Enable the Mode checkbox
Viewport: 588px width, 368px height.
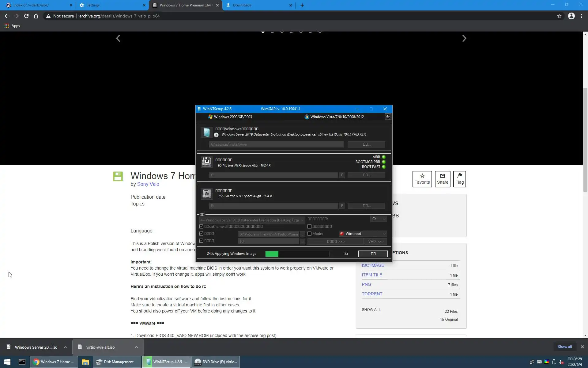click(310, 234)
